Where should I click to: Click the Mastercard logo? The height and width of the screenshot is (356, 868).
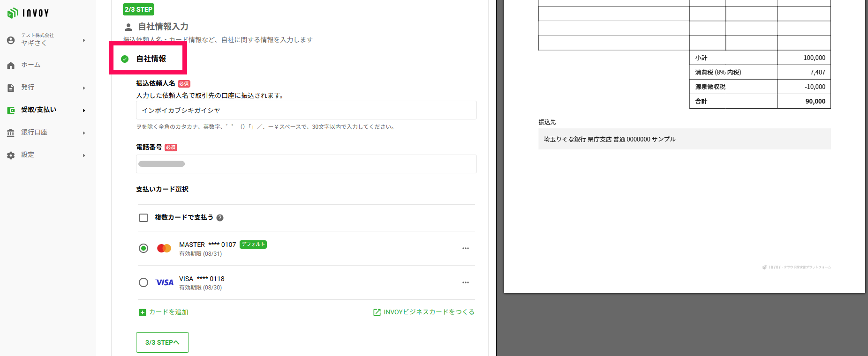(x=164, y=248)
